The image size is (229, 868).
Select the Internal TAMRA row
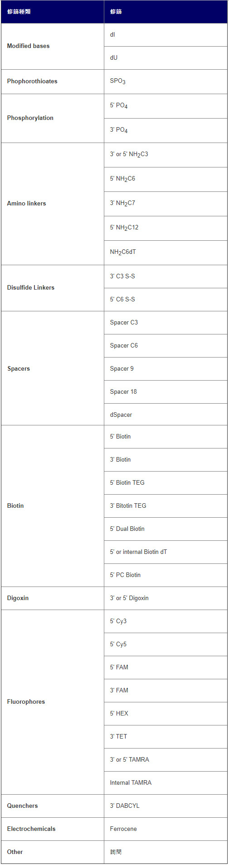166,783
